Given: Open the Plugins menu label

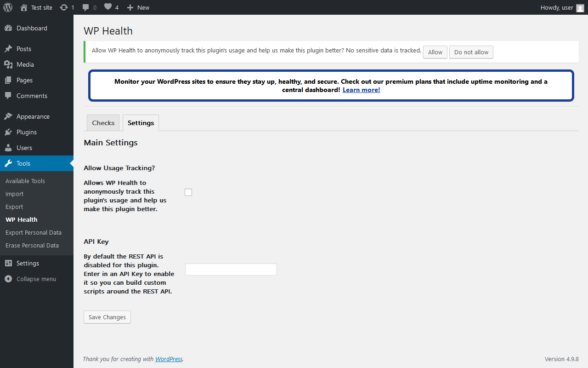Looking at the screenshot, I should coord(27,132).
